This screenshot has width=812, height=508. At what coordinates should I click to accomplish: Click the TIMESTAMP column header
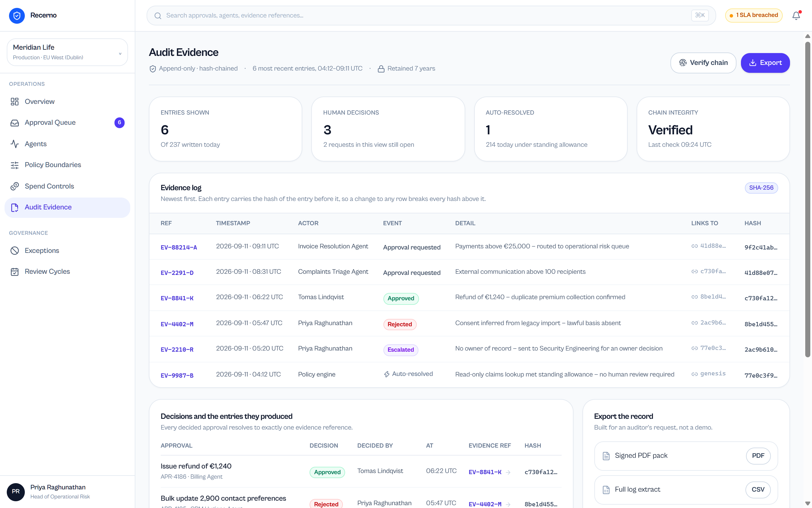click(233, 224)
